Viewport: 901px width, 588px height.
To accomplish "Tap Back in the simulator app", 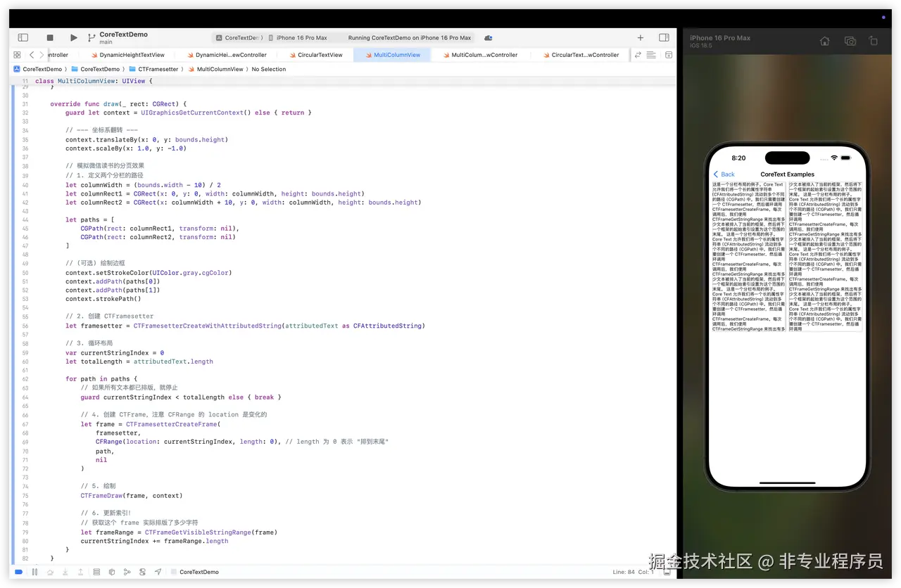I will 724,174.
